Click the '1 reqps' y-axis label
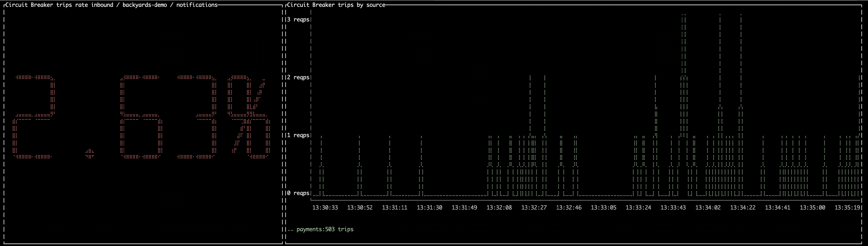 click(298, 136)
